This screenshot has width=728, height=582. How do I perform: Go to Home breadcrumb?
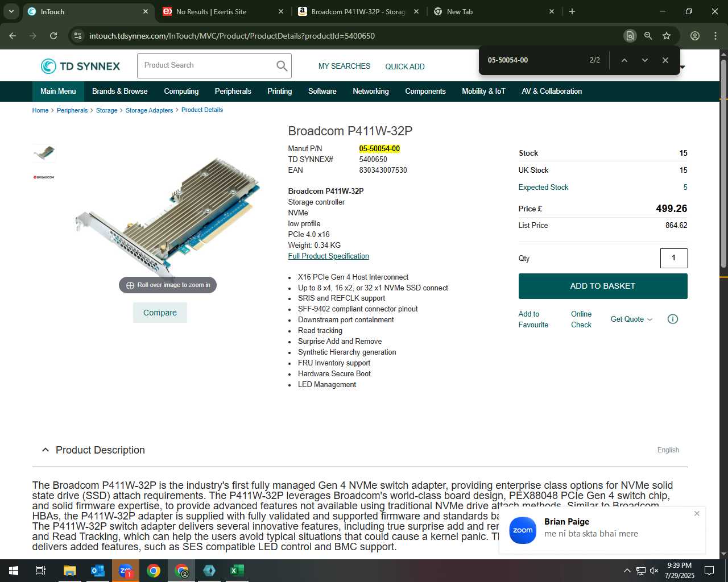(40, 110)
